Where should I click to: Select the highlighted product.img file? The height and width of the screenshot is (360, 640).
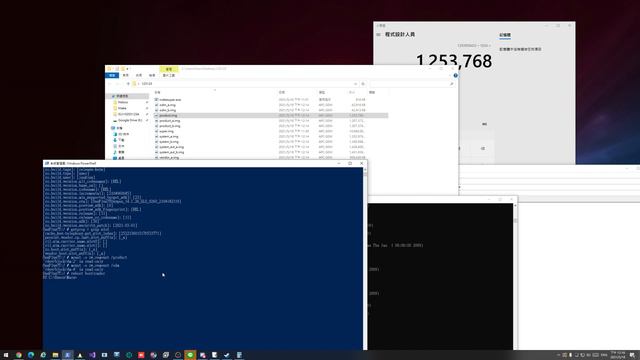[271, 116]
